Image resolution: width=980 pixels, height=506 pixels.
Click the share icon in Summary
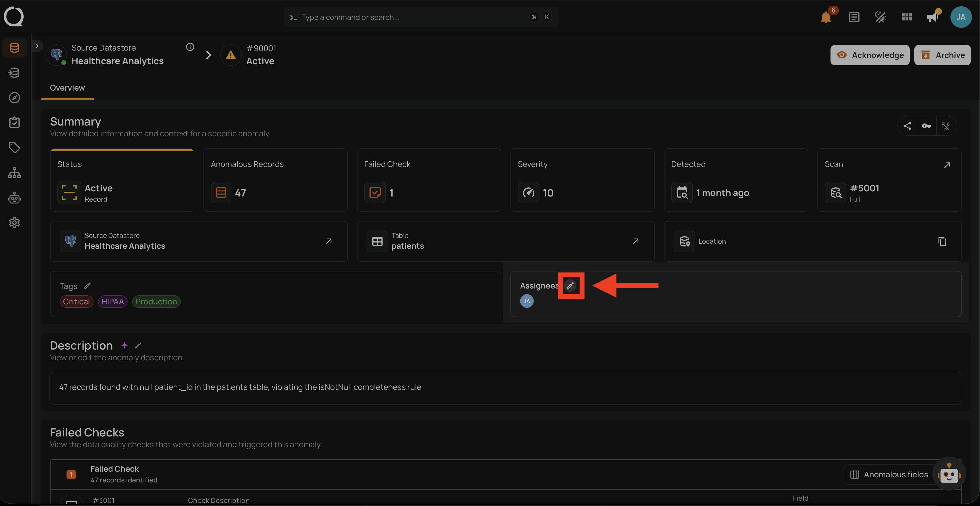tap(907, 126)
